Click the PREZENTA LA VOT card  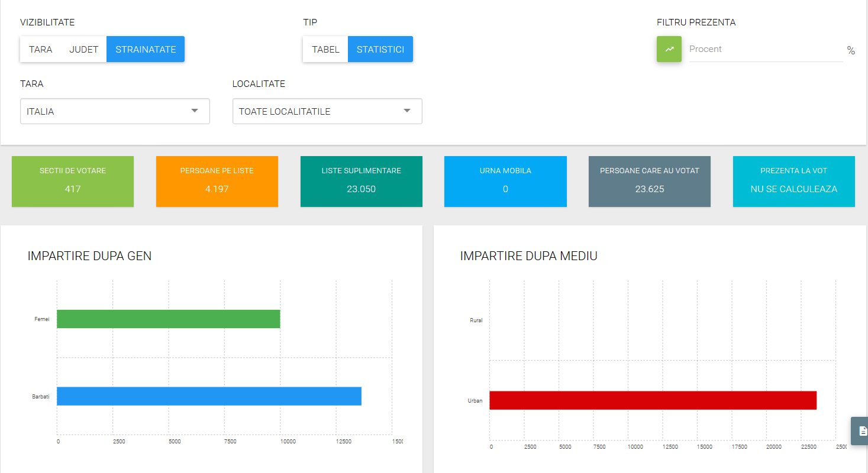pyautogui.click(x=793, y=182)
